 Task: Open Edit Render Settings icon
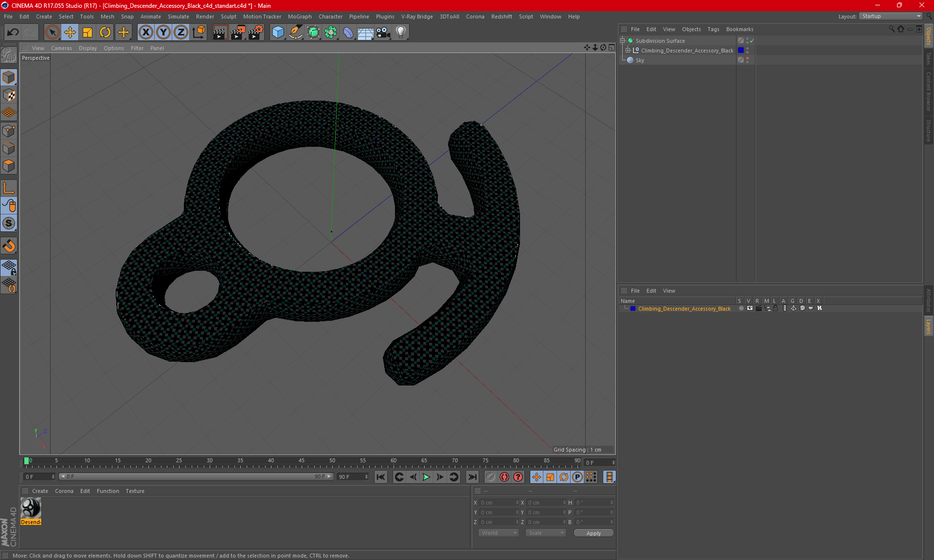(x=255, y=33)
